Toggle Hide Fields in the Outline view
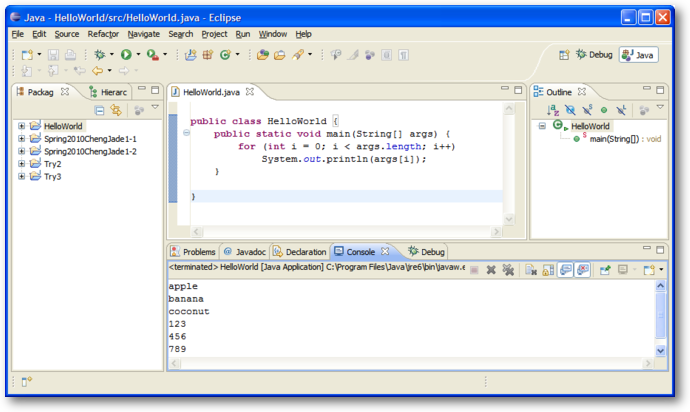The width and height of the screenshot is (690, 412). tap(570, 110)
